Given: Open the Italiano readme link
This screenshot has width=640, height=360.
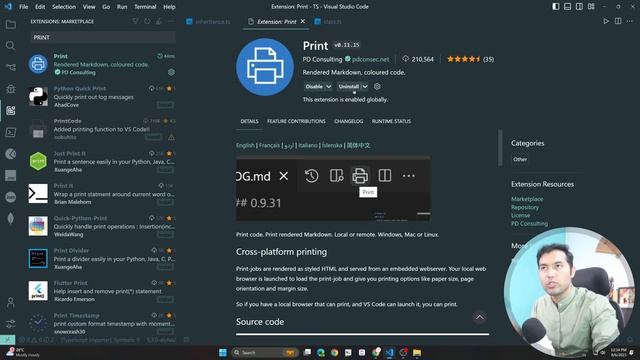Looking at the screenshot, I should click(308, 145).
